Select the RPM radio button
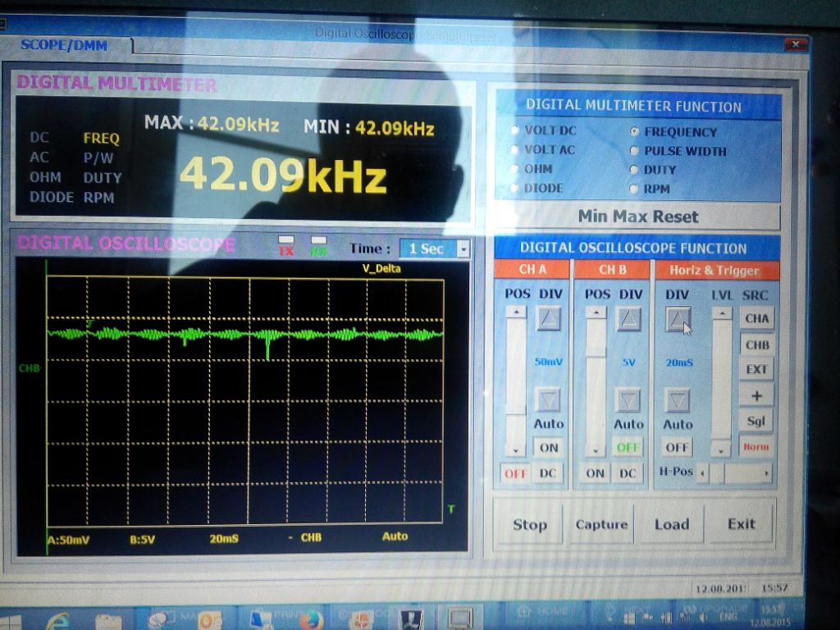The image size is (840, 630). pyautogui.click(x=634, y=189)
